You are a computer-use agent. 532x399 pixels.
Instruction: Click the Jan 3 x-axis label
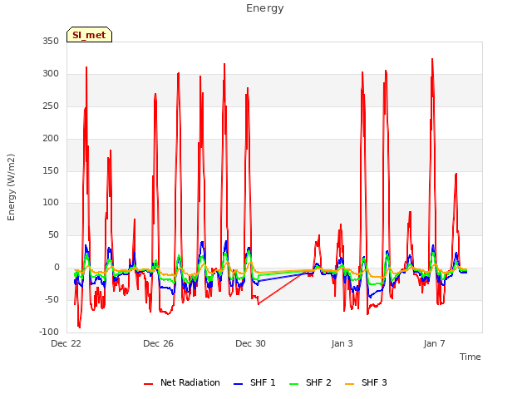pos(342,343)
